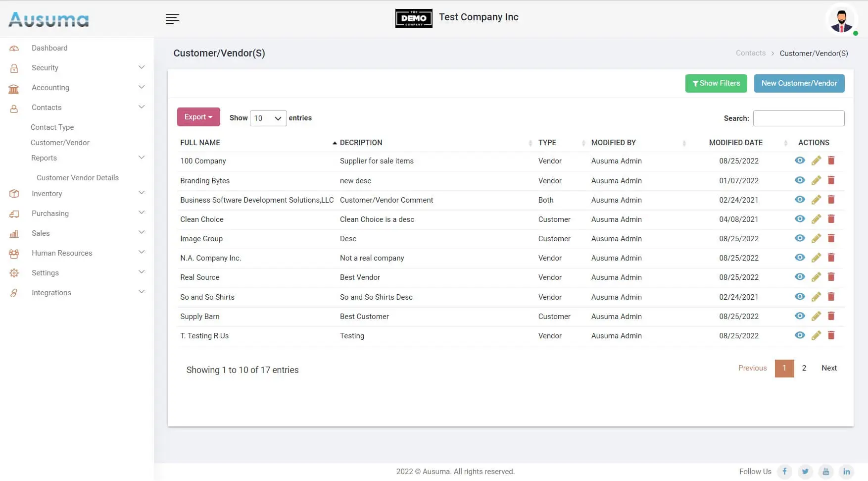
Task: Open the Facebook footer icon
Action: pos(784,472)
